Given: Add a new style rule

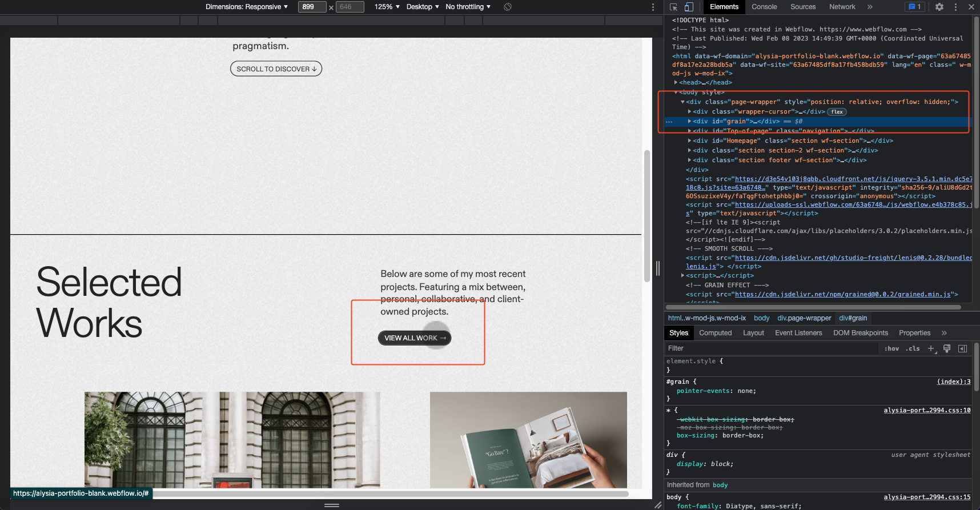Looking at the screenshot, I should (931, 348).
